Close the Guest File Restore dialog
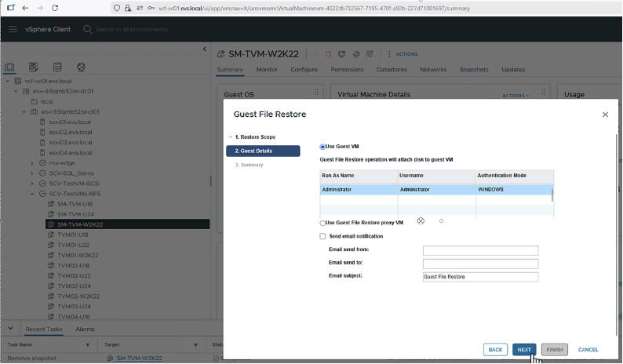This screenshot has height=364, width=623. click(605, 115)
